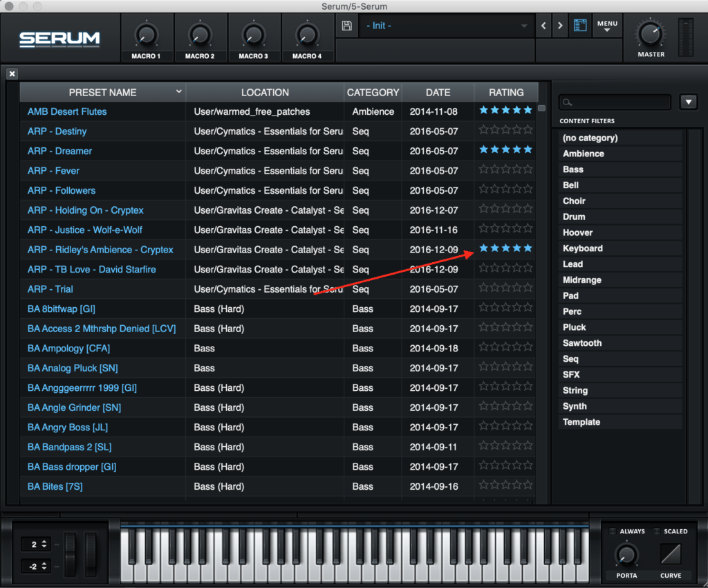Click the Porta knob
This screenshot has height=588, width=708.
click(x=626, y=555)
